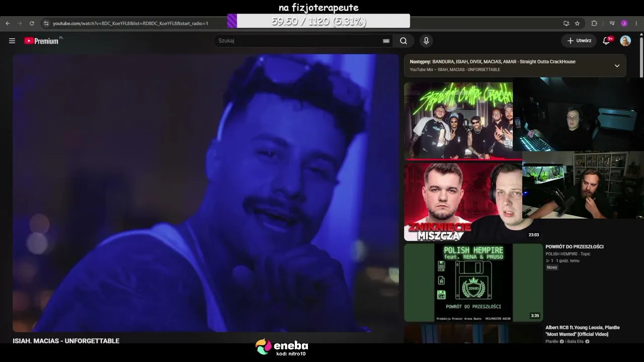Open the browser Extensions puzzle icon
The image size is (644, 362).
point(594,23)
